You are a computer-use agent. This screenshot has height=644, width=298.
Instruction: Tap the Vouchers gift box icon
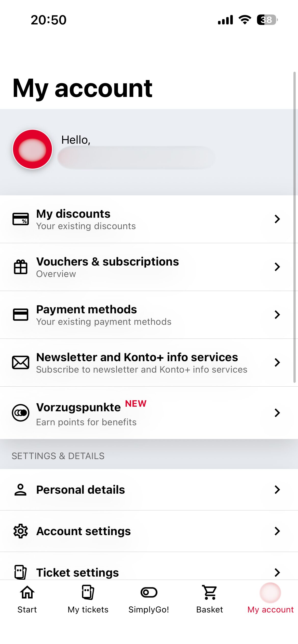tap(21, 267)
